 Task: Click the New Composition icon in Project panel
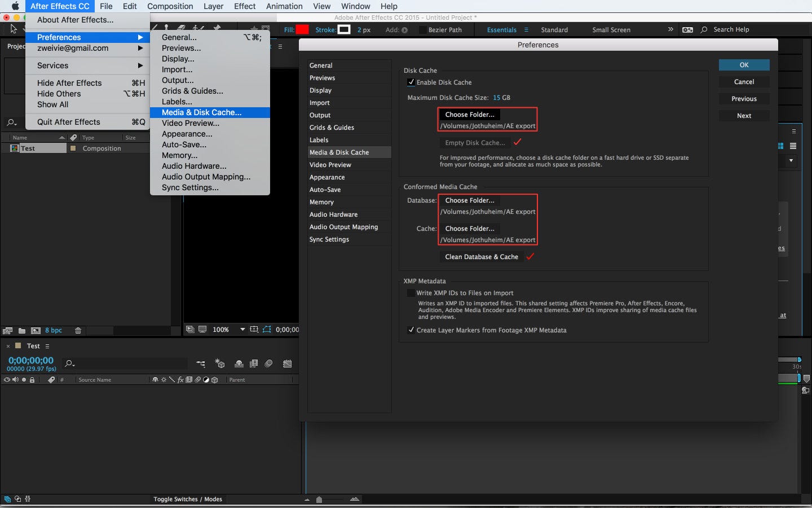pyautogui.click(x=36, y=331)
